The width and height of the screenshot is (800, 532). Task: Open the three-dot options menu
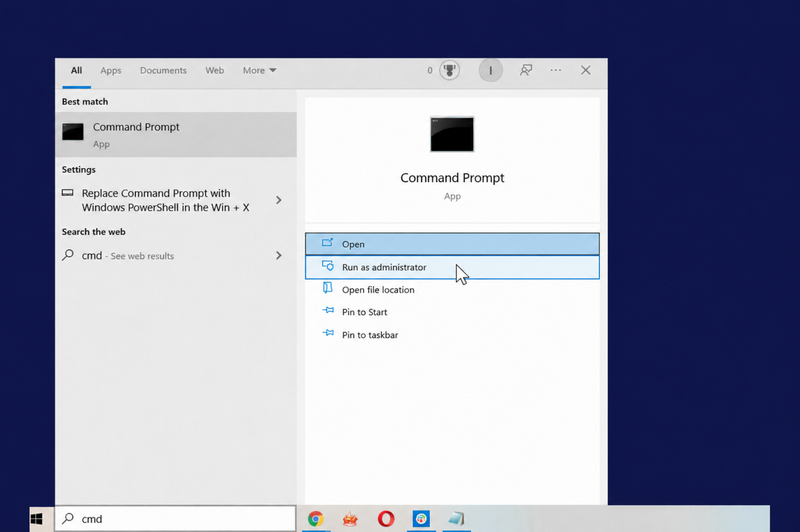click(556, 70)
